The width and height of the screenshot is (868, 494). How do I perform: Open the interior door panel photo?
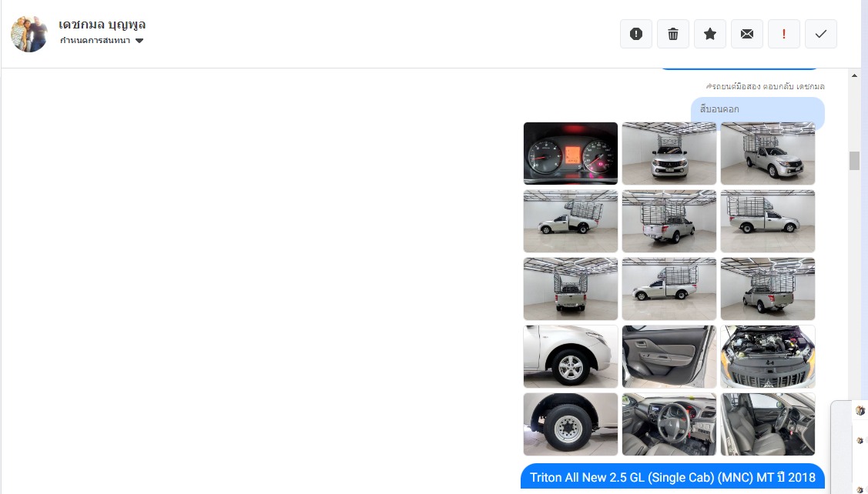pos(669,357)
